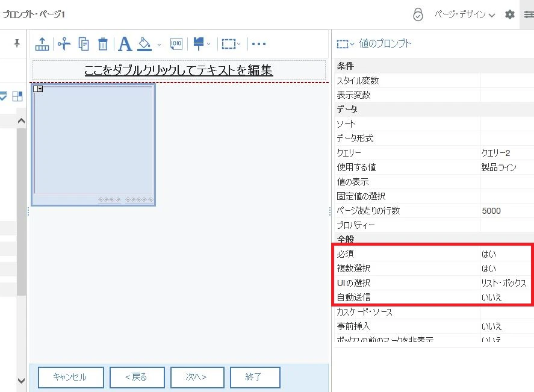
Task: Click the left panel scroll down arrow
Action: point(21,381)
